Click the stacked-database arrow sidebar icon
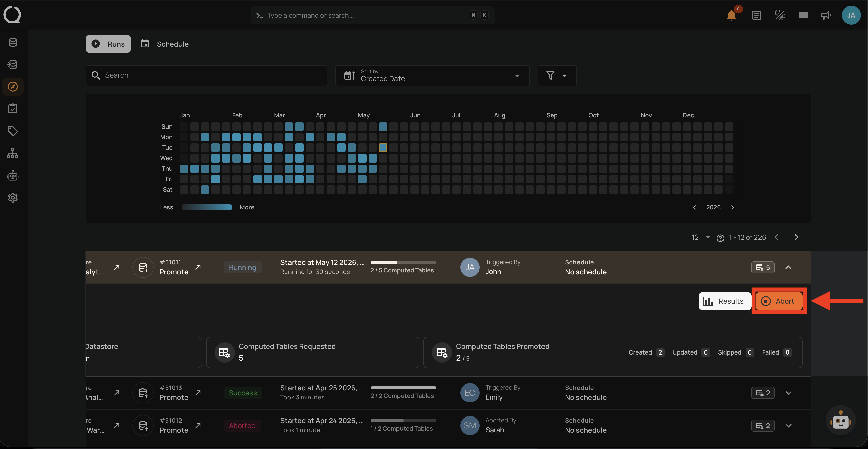The image size is (868, 449). [13, 65]
